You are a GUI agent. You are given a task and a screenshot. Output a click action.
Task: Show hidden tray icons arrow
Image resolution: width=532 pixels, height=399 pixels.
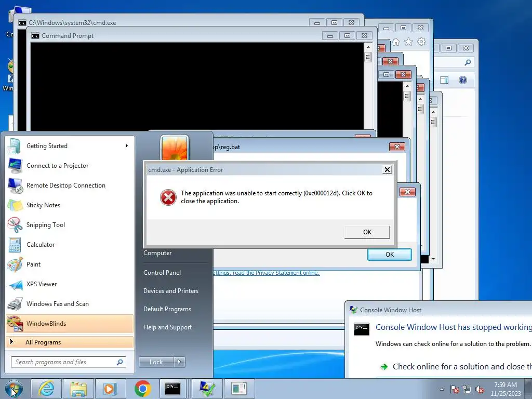[x=442, y=389]
